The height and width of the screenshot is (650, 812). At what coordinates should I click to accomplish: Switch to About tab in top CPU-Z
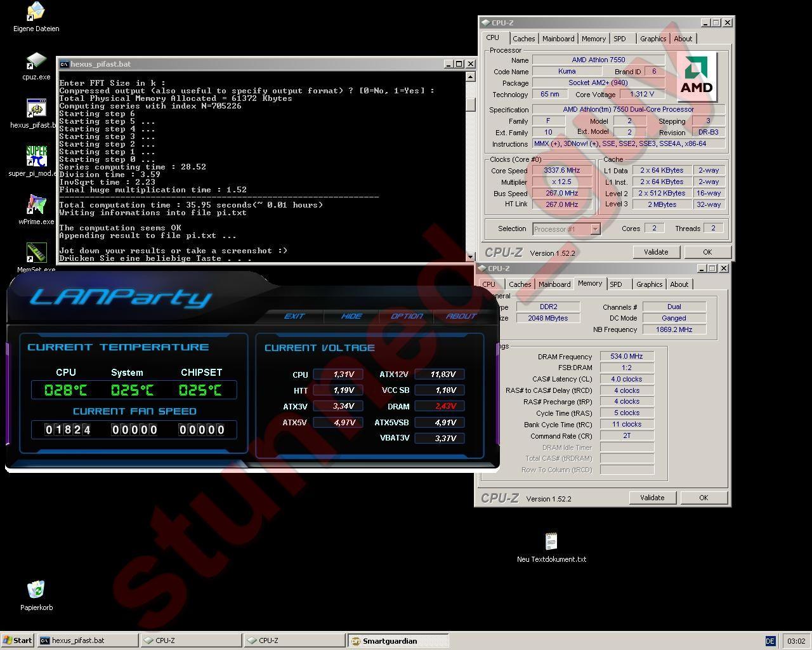tap(683, 39)
